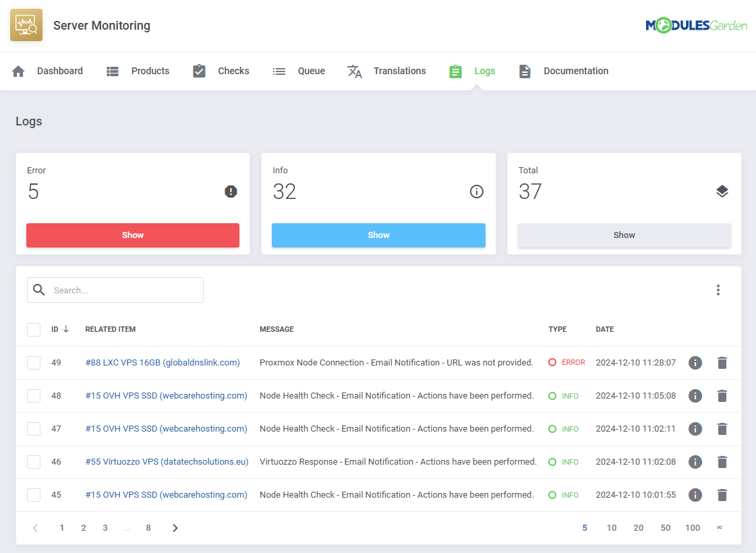Click into the Search input field
Viewport: 756px width, 553px height.
pyautogui.click(x=115, y=290)
